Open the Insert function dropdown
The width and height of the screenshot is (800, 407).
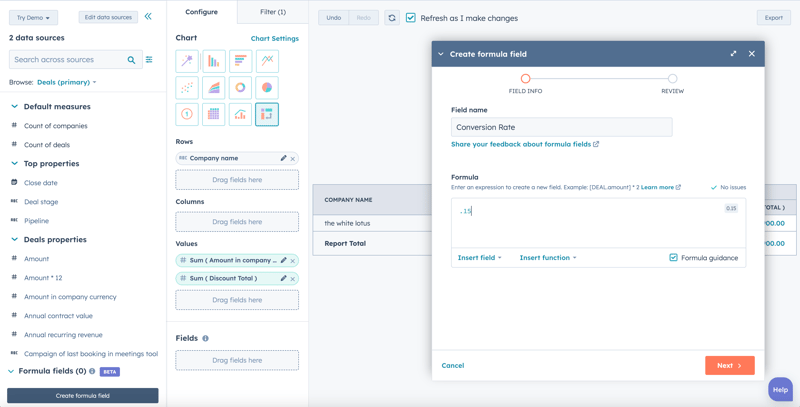pyautogui.click(x=547, y=258)
